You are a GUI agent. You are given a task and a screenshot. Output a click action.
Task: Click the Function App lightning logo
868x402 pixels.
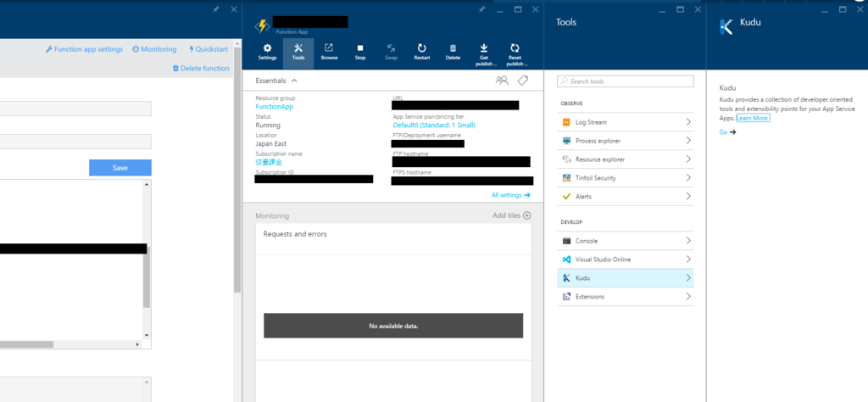(262, 26)
